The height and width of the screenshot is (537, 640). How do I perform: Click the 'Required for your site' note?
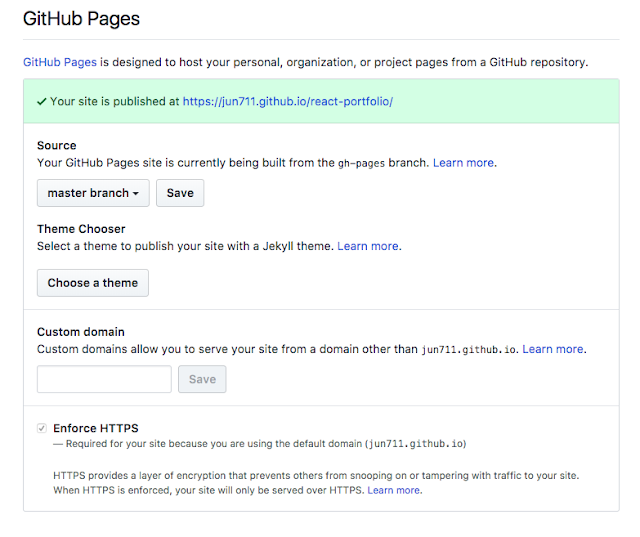(x=260, y=444)
